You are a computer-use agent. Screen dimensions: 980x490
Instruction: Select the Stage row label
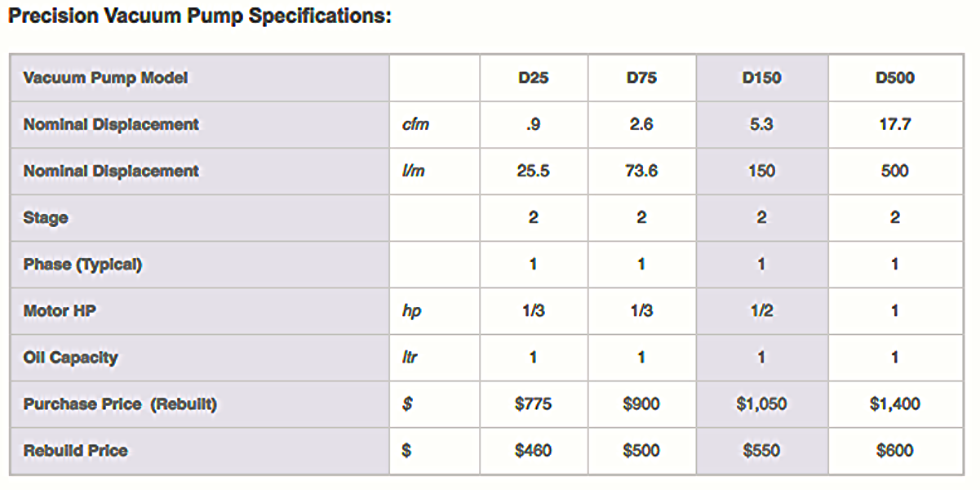click(x=46, y=218)
